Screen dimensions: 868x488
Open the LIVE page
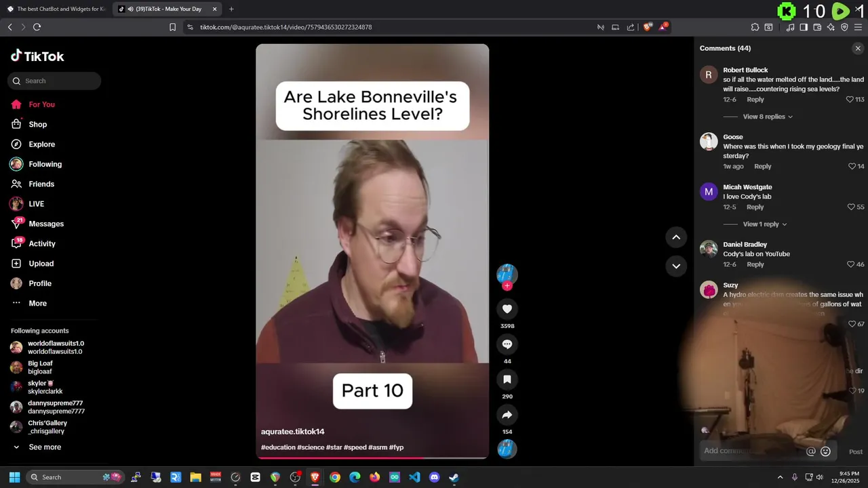click(x=36, y=204)
